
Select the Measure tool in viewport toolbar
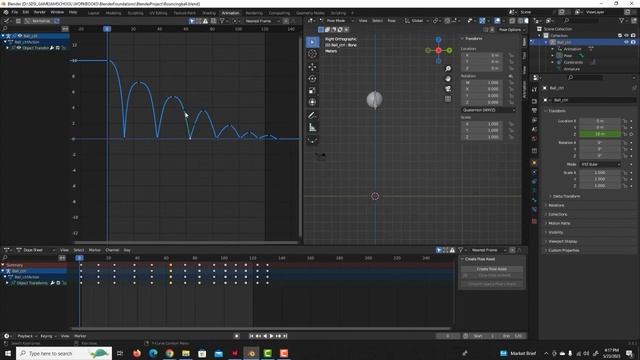pos(312,128)
